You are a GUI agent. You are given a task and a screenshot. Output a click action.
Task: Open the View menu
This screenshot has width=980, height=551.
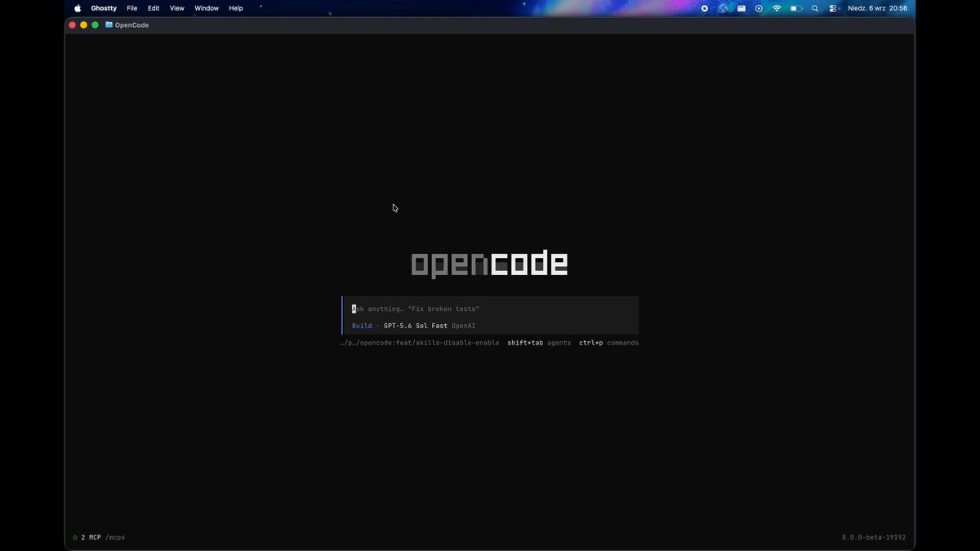(176, 8)
